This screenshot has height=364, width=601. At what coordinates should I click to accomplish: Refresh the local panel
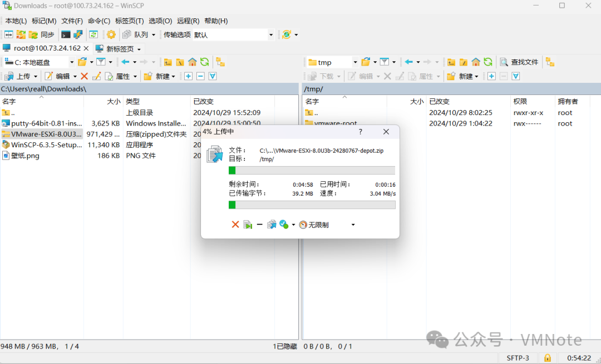click(x=205, y=62)
